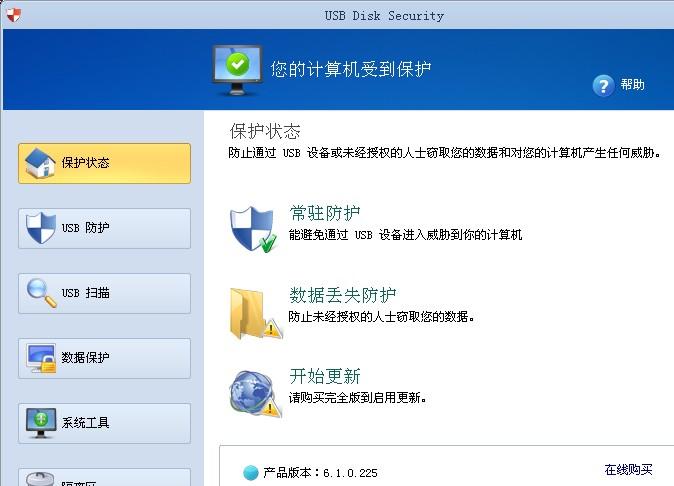Click the blue question mark help icon
This screenshot has width=674, height=486.
point(603,86)
